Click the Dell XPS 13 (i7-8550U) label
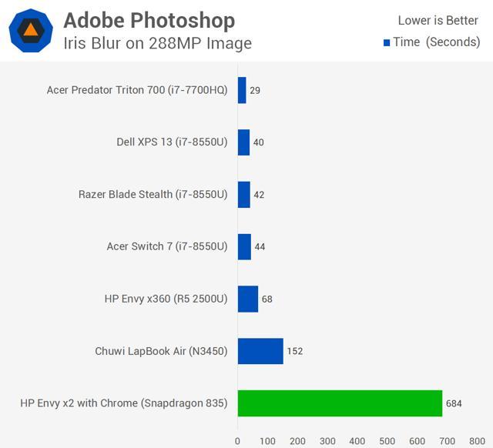Image resolution: width=493 pixels, height=448 pixels. (172, 142)
